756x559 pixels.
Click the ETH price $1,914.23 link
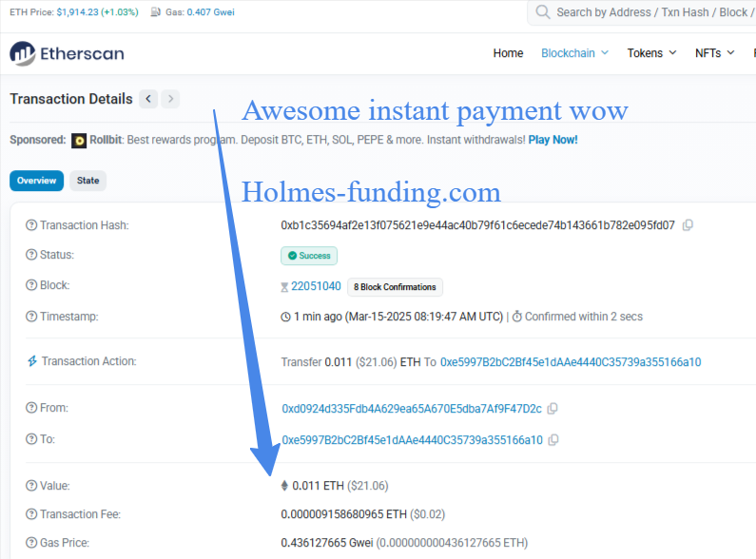click(x=78, y=12)
